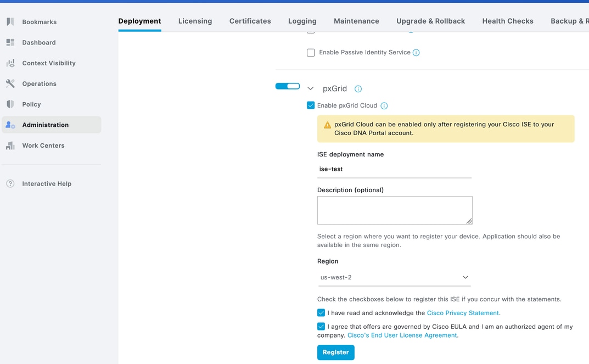Toggle the pxGrid service switch off
This screenshot has width=589, height=364.
[x=288, y=86]
